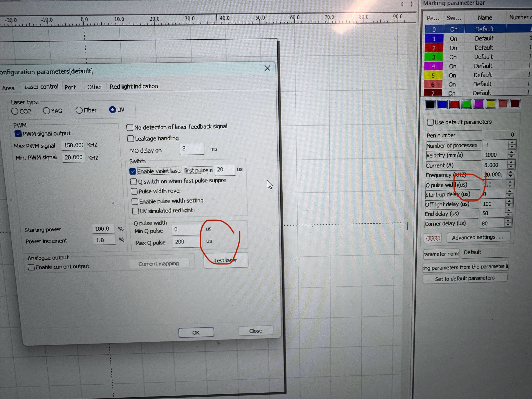Select the Fiber laser type

(79, 110)
